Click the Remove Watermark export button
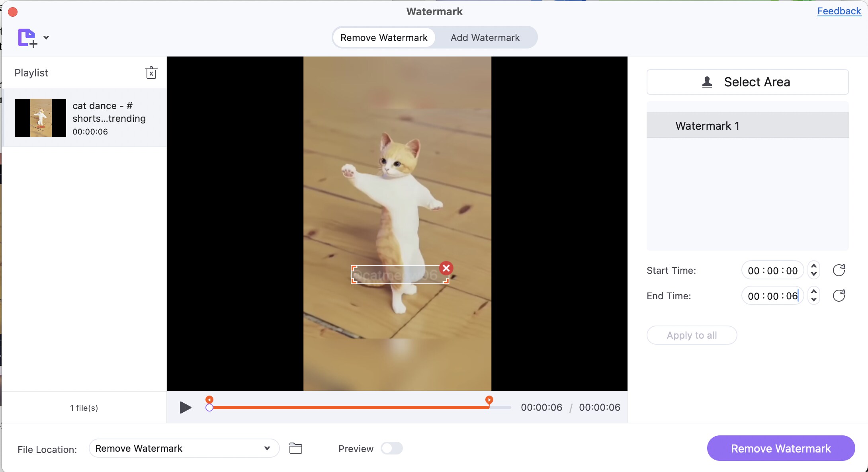Screen dimensions: 868x472 click(x=781, y=448)
